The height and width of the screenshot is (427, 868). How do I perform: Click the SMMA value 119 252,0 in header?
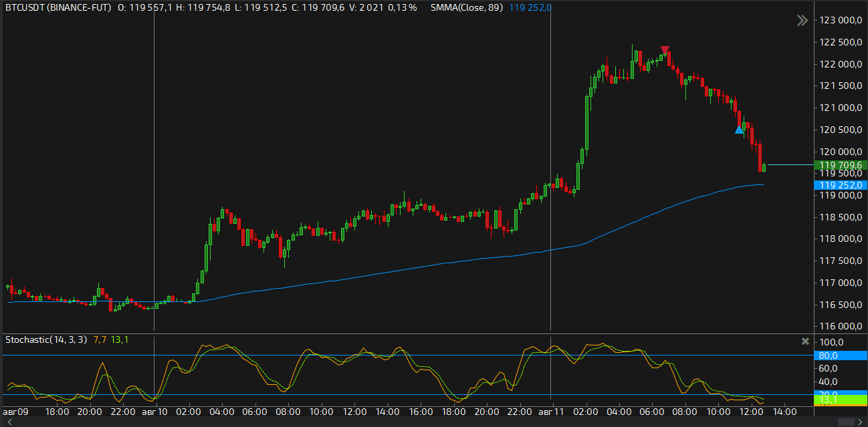tap(530, 7)
